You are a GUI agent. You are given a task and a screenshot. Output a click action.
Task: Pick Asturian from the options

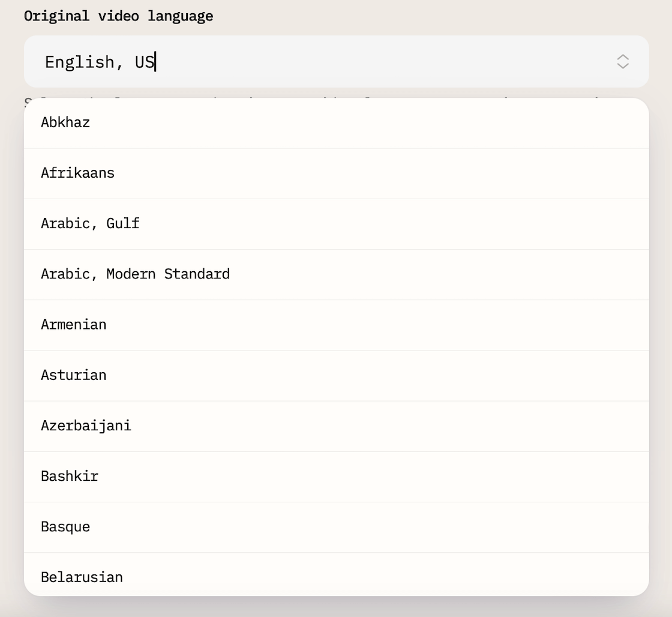pos(73,375)
